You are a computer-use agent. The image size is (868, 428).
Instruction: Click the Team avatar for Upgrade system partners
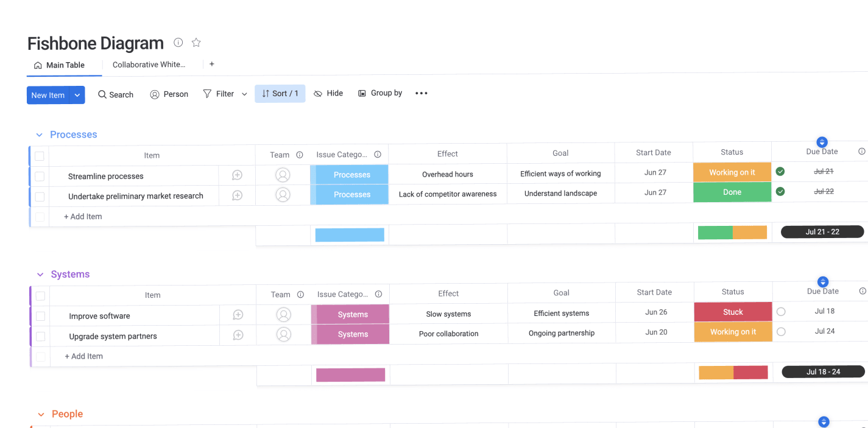coord(283,334)
